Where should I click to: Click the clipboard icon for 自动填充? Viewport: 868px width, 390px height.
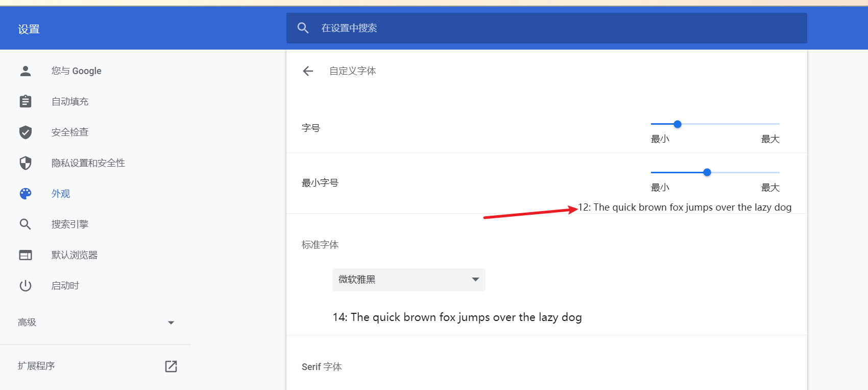pyautogui.click(x=26, y=102)
